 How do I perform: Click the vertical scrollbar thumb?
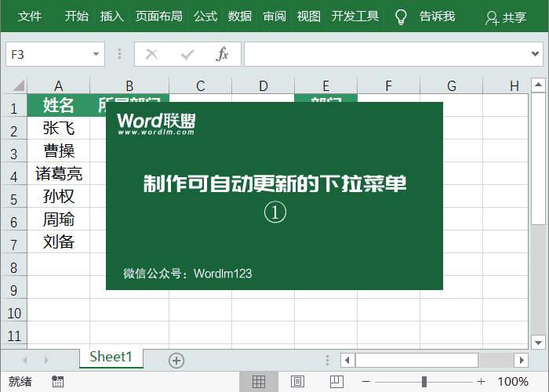tap(538, 158)
